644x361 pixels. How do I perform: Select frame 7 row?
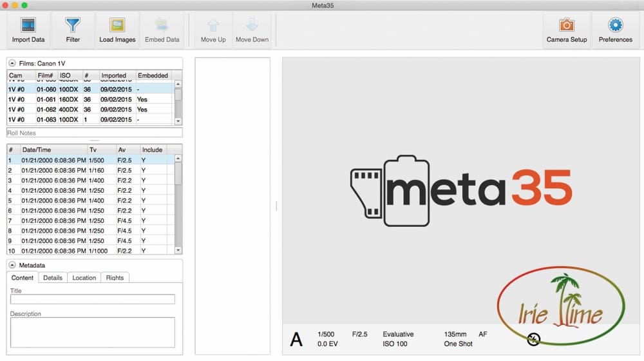point(90,221)
